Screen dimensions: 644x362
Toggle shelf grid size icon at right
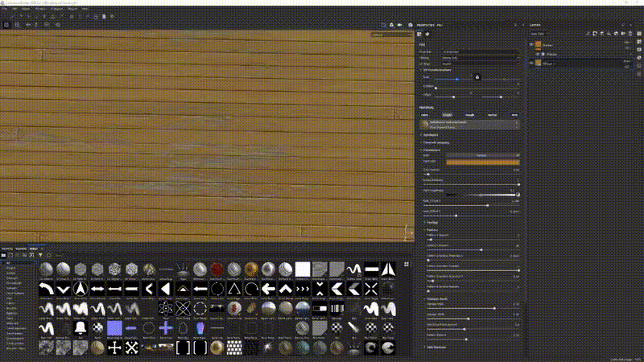(x=407, y=265)
